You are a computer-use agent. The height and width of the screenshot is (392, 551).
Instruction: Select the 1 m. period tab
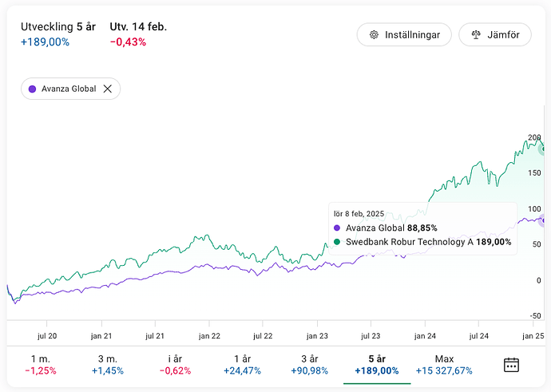pos(41,365)
